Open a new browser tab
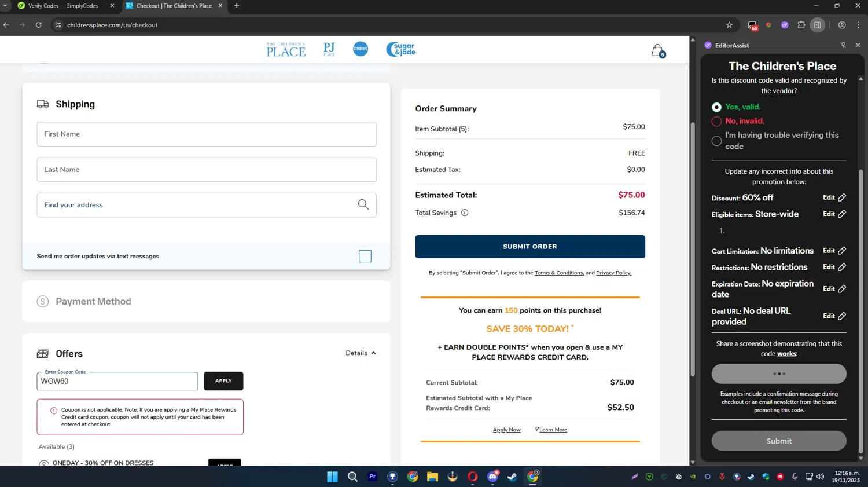The height and width of the screenshot is (487, 868). pyautogui.click(x=237, y=6)
